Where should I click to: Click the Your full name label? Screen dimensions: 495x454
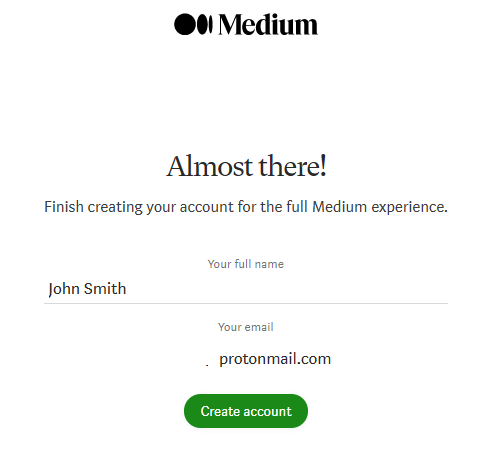tap(246, 264)
